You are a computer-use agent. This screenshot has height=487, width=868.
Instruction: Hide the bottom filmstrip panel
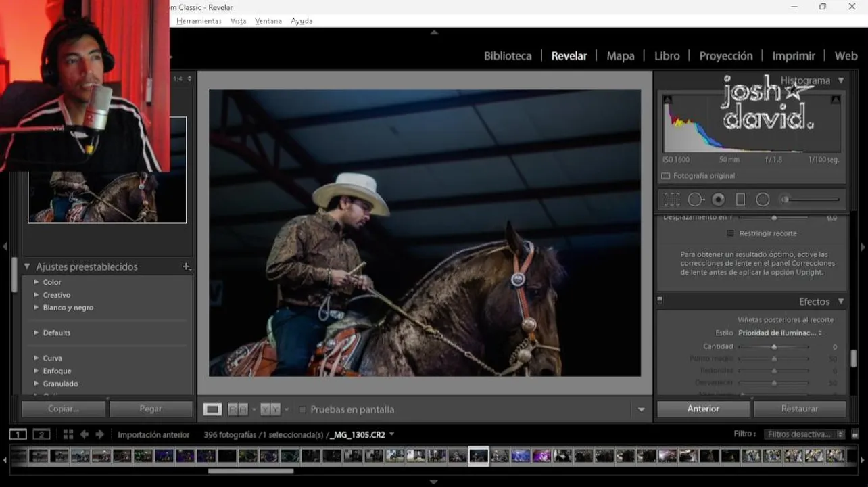tap(434, 482)
